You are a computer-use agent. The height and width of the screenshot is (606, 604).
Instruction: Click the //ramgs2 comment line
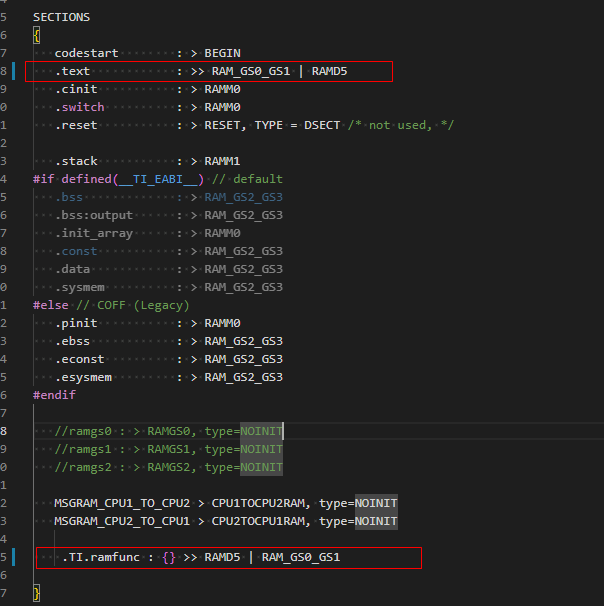tap(168, 467)
